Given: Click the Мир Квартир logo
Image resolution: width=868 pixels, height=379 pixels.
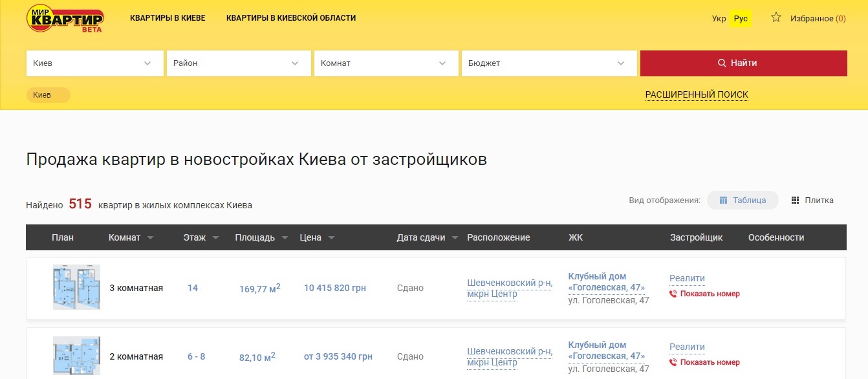Looking at the screenshot, I should pos(65,19).
